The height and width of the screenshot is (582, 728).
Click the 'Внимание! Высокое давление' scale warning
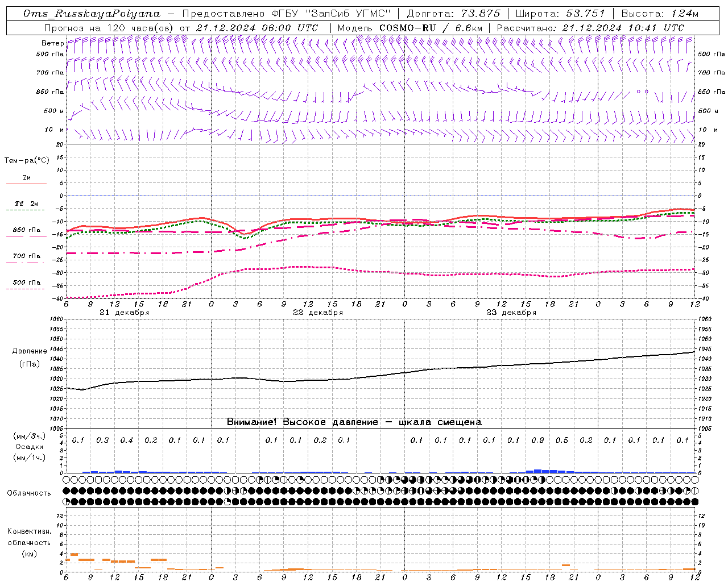click(x=302, y=422)
